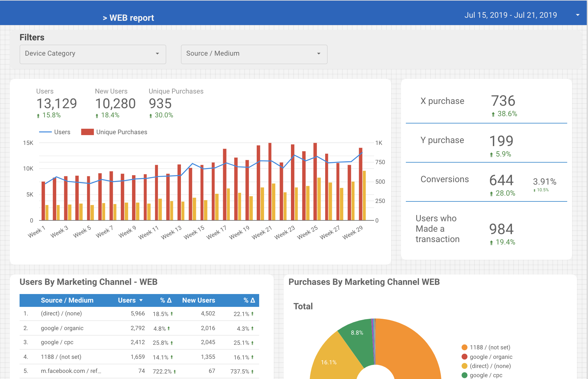Click the Unique Purchases up-arrow beside 30.0%
Screen dimensions: 588x379
pos(151,116)
